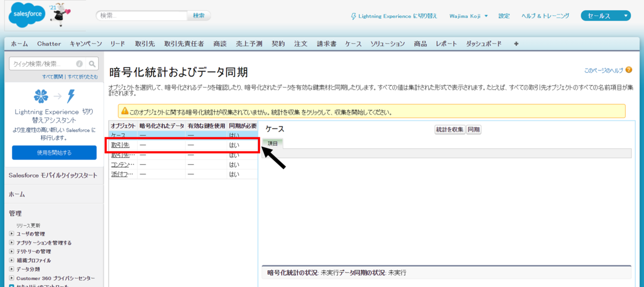Open the セールス app dropdown

[x=605, y=16]
